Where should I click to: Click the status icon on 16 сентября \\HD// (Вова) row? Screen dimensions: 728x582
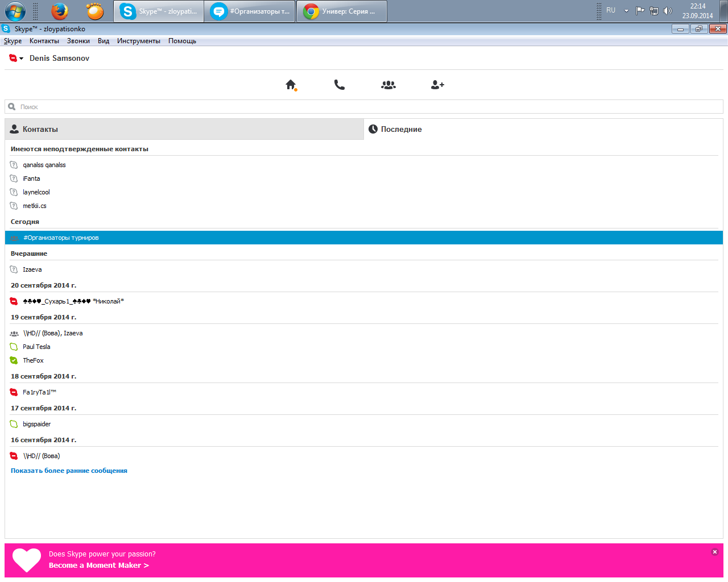14,456
